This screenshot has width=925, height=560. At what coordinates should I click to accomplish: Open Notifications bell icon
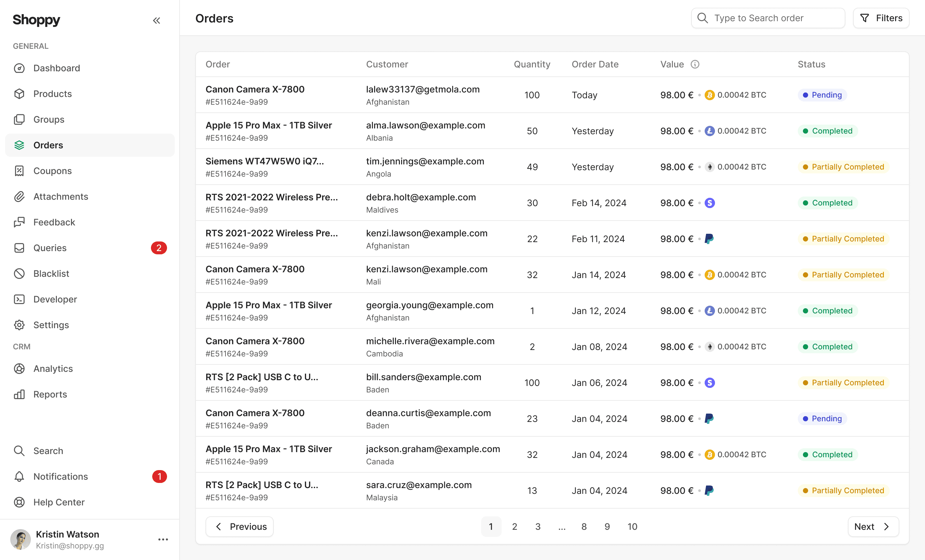[x=19, y=476]
